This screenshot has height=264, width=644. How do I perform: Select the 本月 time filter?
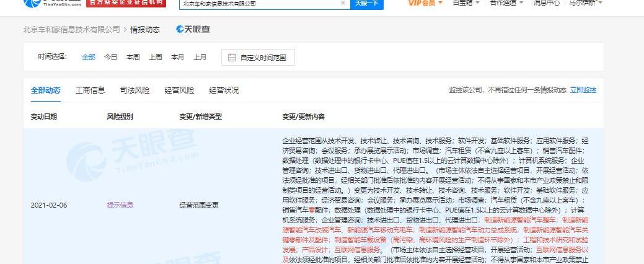click(177, 57)
